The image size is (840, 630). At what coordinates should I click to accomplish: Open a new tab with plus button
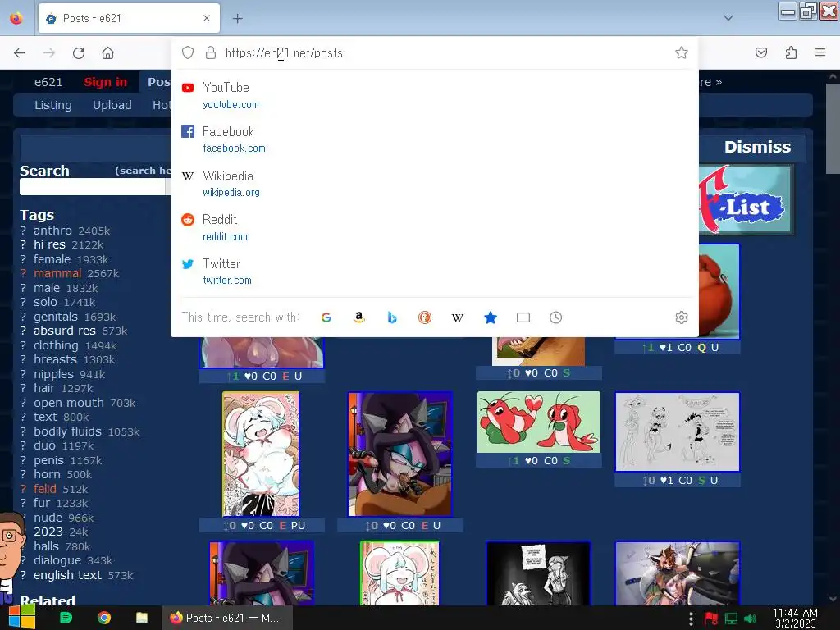click(x=237, y=19)
